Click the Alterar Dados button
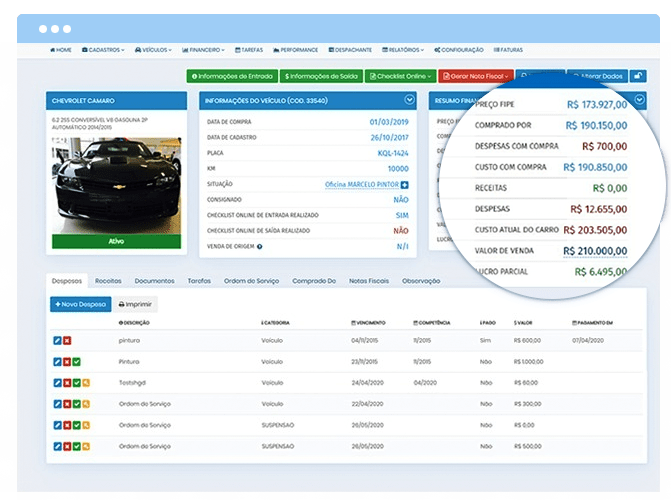Screen dimensions: 671x500 (x=598, y=76)
